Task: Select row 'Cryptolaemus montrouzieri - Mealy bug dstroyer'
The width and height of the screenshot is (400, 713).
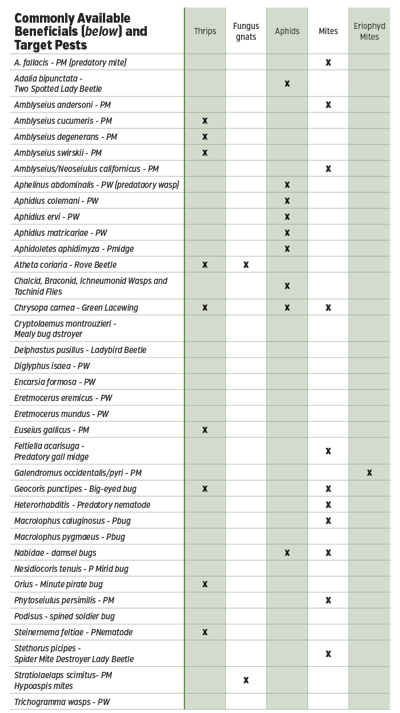Action: (x=200, y=329)
